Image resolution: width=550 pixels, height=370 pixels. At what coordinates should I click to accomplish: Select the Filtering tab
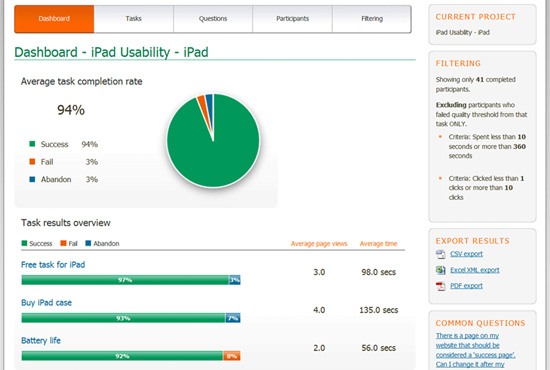point(372,19)
